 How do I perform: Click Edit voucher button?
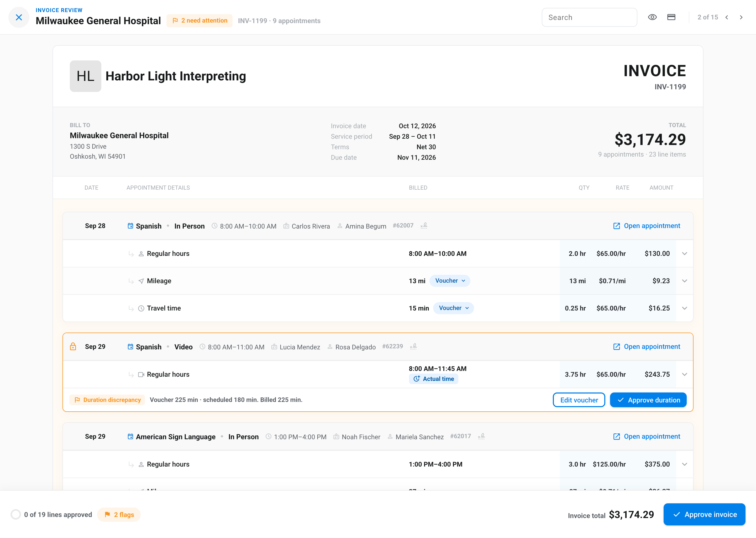coord(579,400)
